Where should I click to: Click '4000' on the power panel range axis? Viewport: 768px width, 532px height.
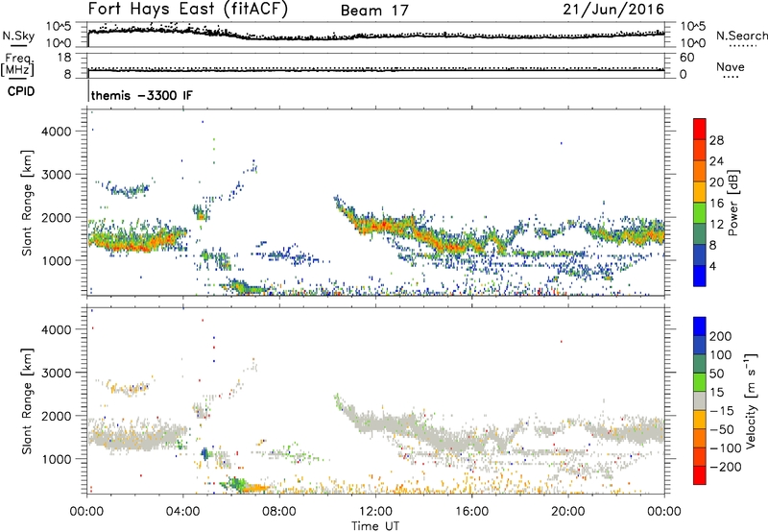pos(57,132)
